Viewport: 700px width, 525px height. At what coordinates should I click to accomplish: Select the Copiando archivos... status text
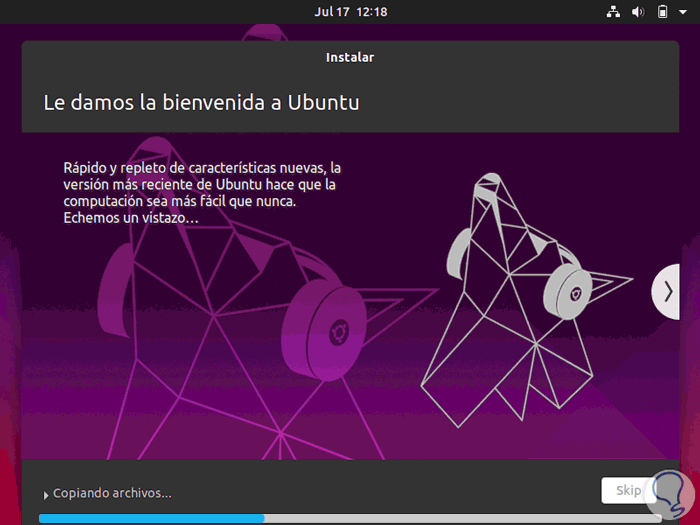point(112,493)
